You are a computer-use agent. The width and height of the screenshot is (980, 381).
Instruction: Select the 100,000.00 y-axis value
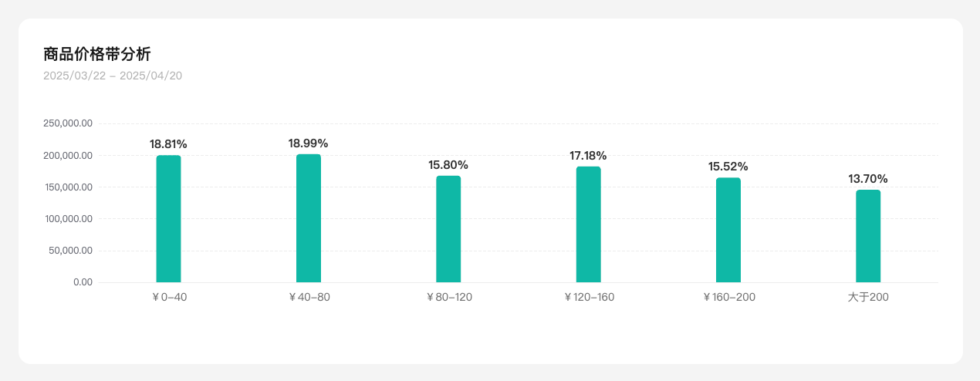(68, 219)
